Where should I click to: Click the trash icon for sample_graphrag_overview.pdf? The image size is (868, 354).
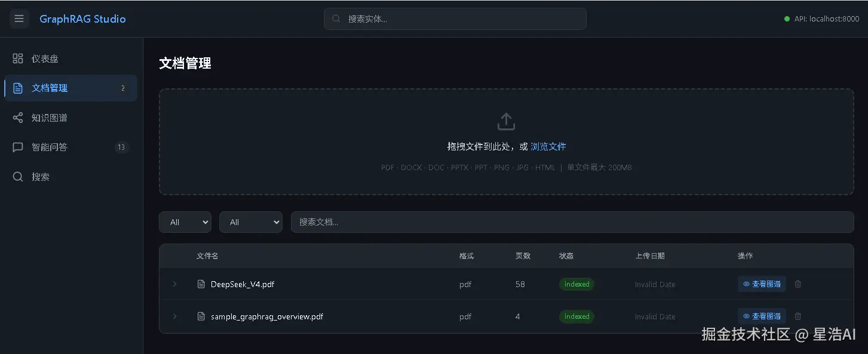coord(798,316)
